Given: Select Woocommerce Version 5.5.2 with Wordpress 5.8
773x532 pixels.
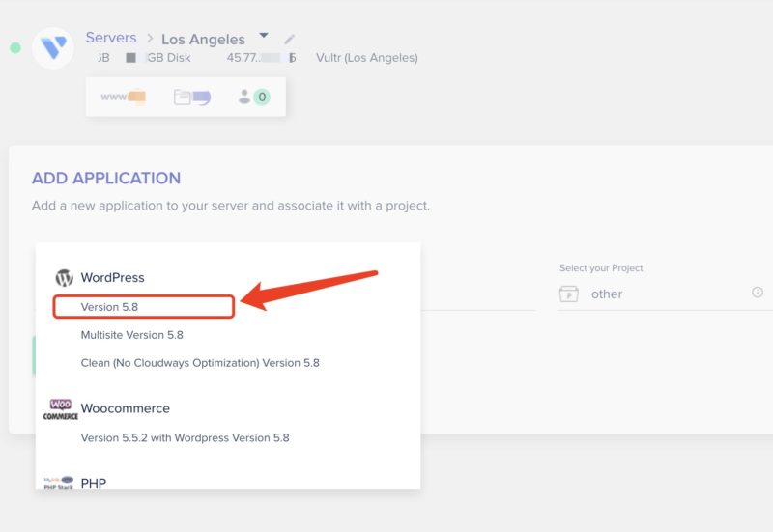Looking at the screenshot, I should (x=185, y=438).
